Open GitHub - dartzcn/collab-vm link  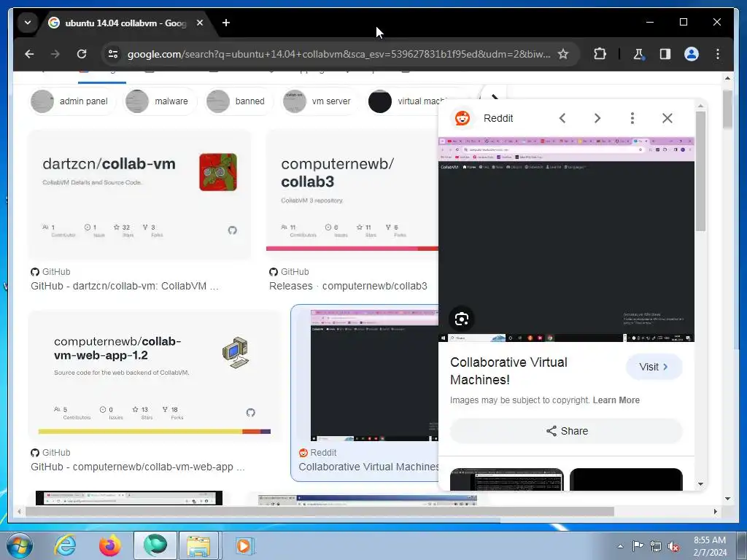tap(124, 286)
